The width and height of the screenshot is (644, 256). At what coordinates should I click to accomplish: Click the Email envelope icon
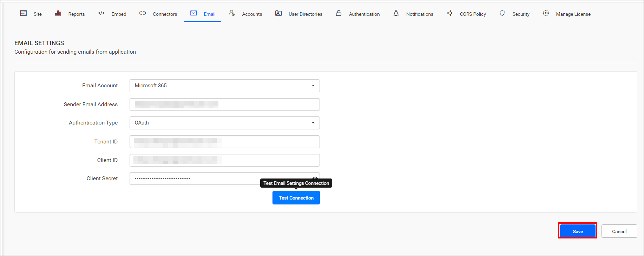pyautogui.click(x=193, y=13)
